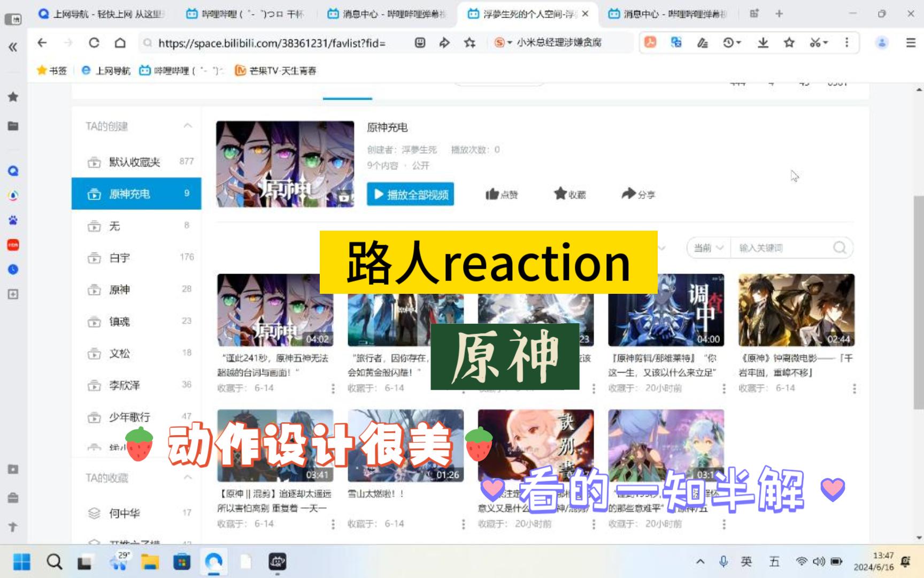Click the translate icon in toolbar
The image size is (924, 578).
(x=676, y=42)
